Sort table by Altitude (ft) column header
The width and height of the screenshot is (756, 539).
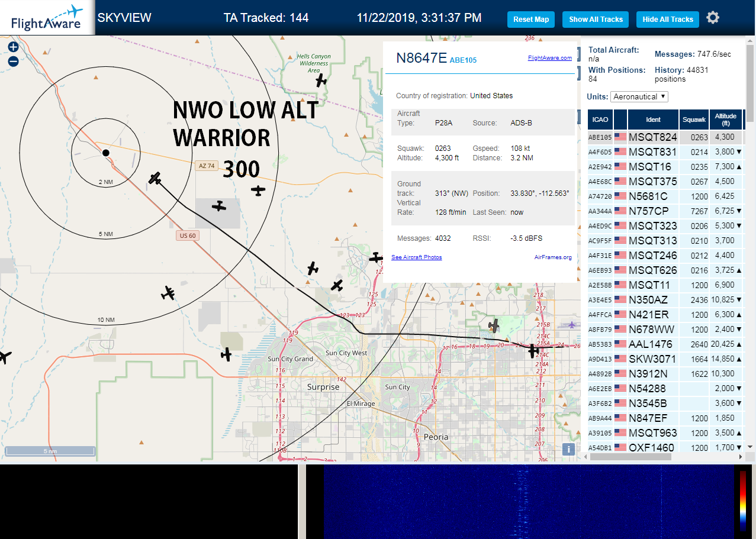click(x=725, y=120)
